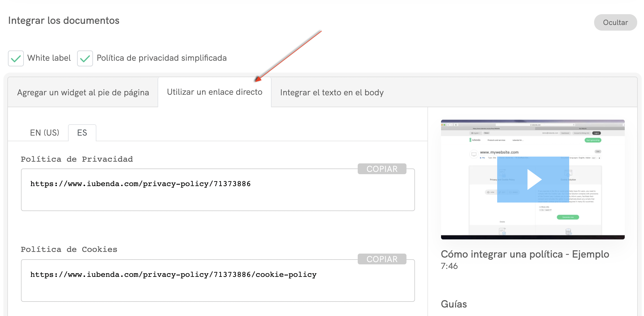The width and height of the screenshot is (644, 316).
Task: Toggle Política de privacidad simplificada checkbox
Action: coord(85,58)
